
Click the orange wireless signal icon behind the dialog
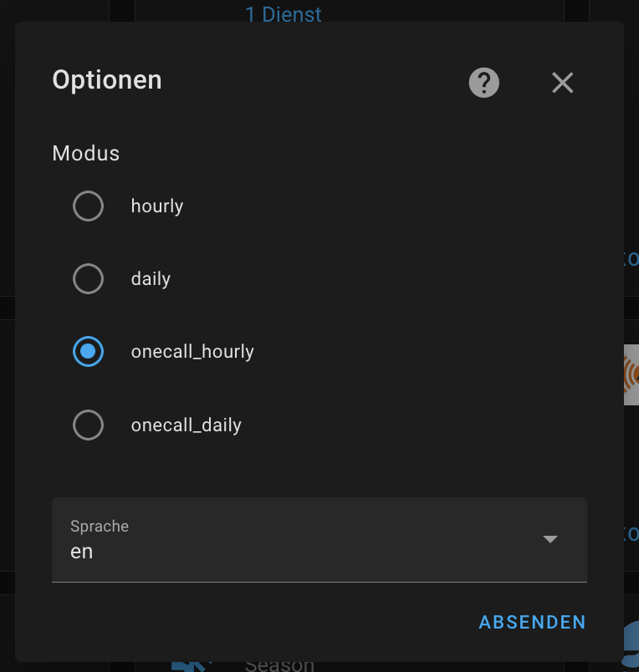click(x=631, y=374)
